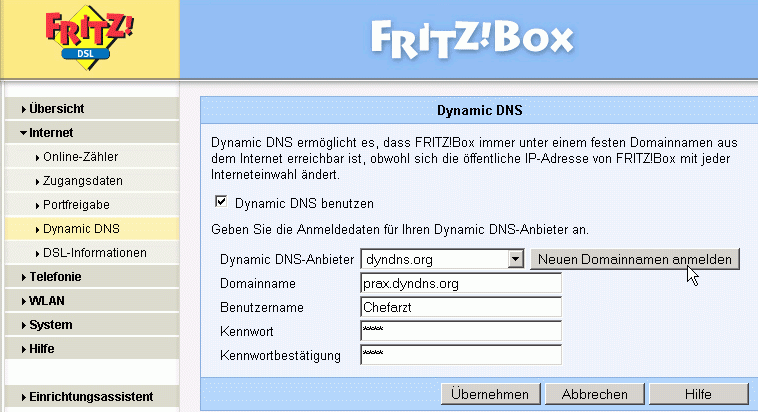The image size is (758, 412).
Task: Select the Dynamic DNS menu entry
Action: pos(92,229)
